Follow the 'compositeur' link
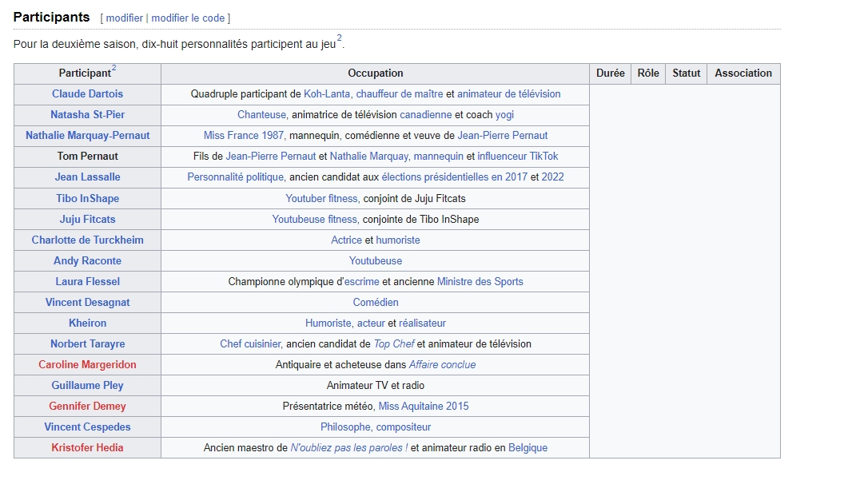The image size is (864, 504). [404, 427]
